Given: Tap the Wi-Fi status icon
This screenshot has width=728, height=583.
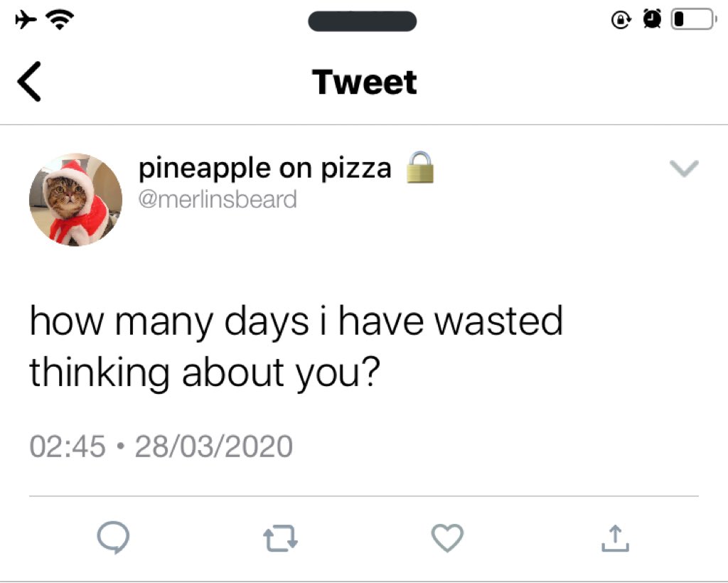Looking at the screenshot, I should 63,20.
